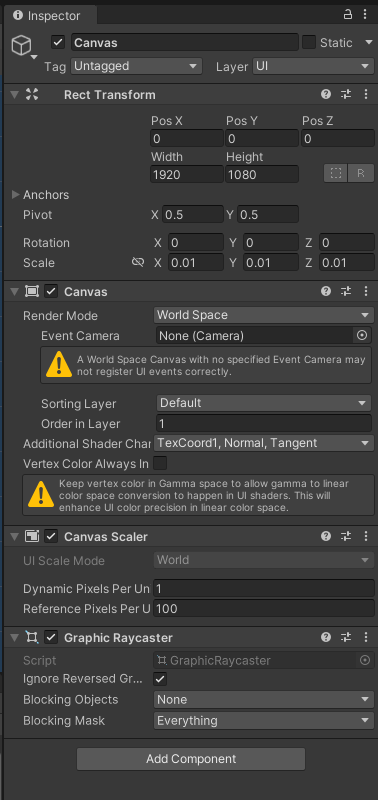Toggle the Inspector lock icon
Screen dimensions: 378x800
click(x=348, y=15)
